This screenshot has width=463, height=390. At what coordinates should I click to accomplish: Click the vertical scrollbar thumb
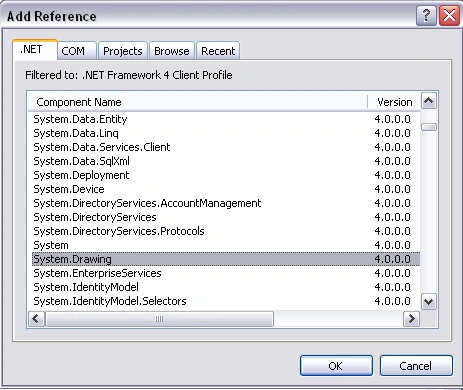click(x=429, y=127)
